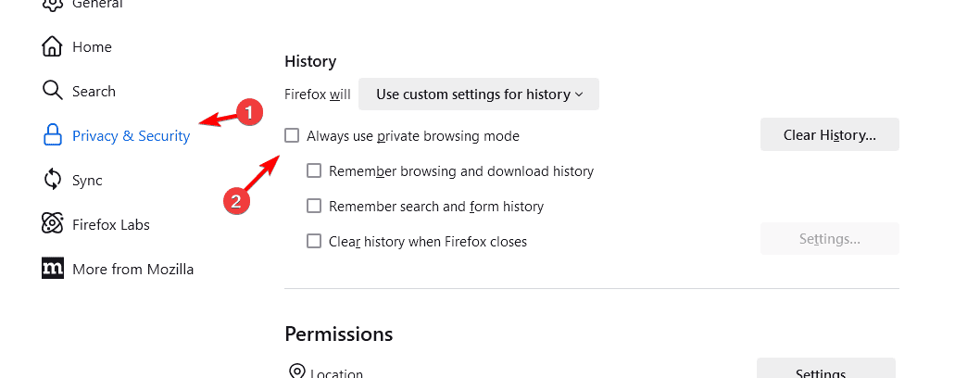
Task: Click the Home house icon
Action: pos(53,46)
